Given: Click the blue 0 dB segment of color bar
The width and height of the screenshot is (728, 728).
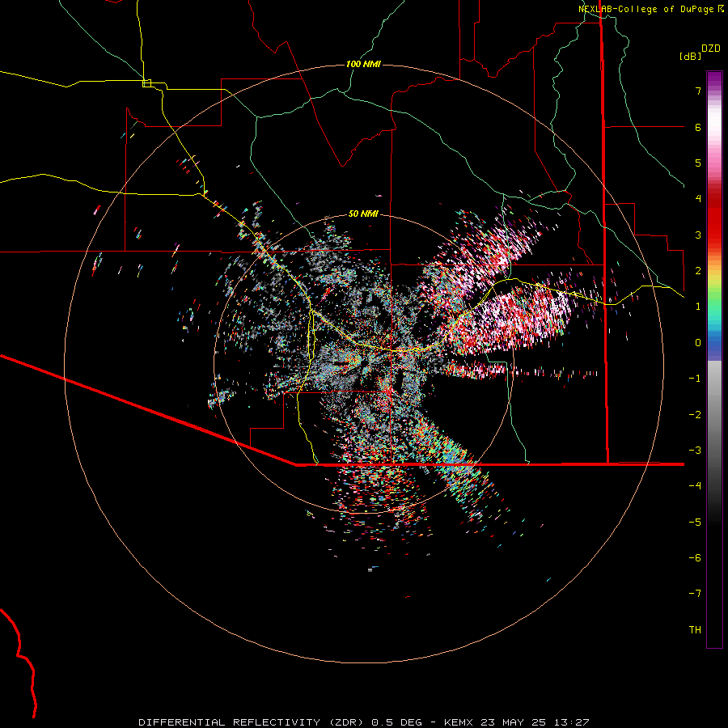Looking at the screenshot, I should (714, 343).
